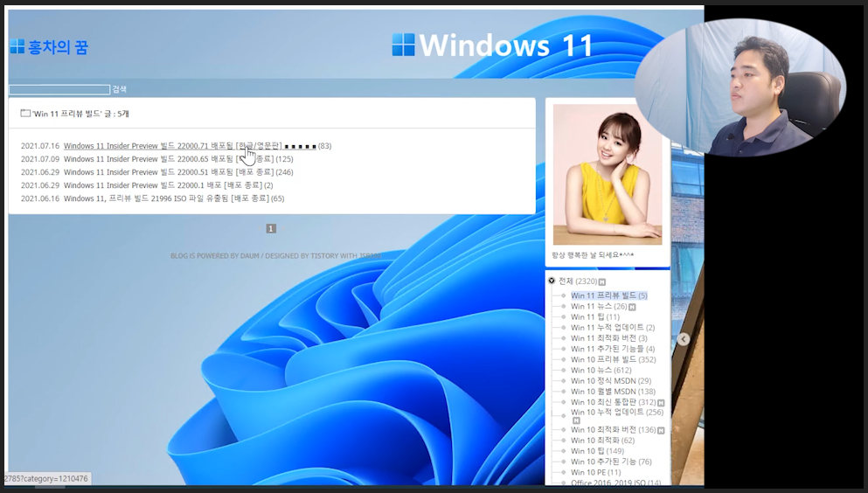Collapse the 전체 category tree
868x493 pixels.
point(552,281)
